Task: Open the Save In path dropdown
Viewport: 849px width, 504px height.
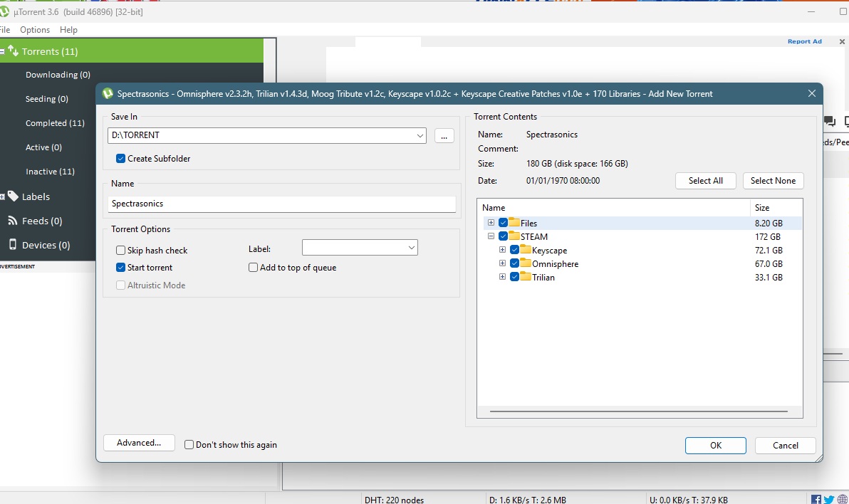Action: [420, 135]
